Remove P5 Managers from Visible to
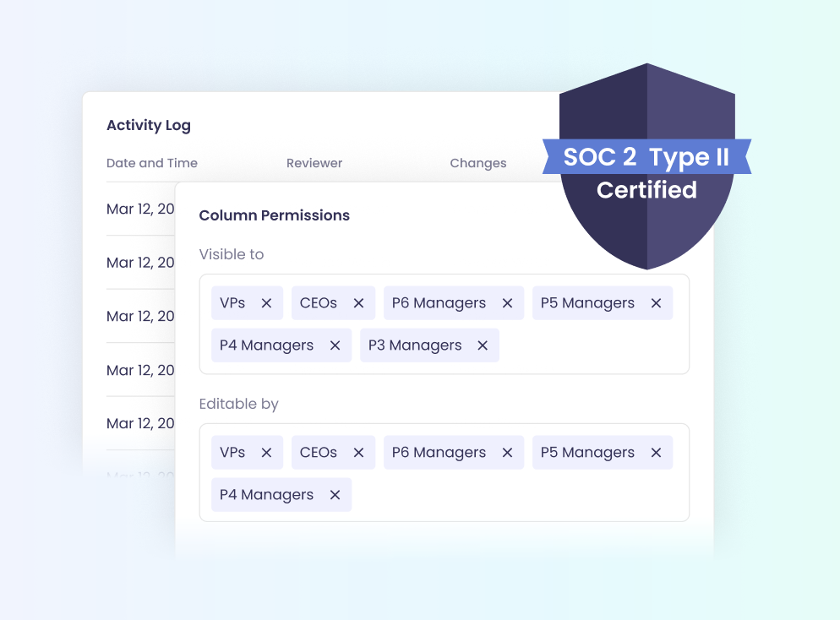Image resolution: width=840 pixels, height=620 pixels. (x=656, y=303)
